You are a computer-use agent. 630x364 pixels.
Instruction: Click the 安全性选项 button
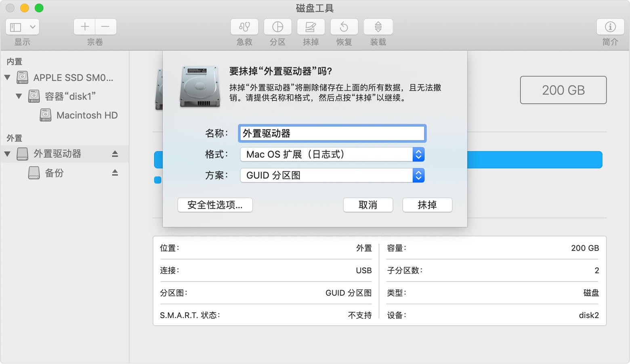[215, 205]
